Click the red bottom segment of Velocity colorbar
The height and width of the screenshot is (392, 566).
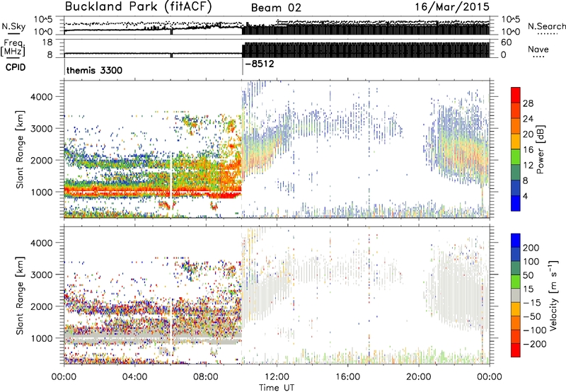[516, 350]
